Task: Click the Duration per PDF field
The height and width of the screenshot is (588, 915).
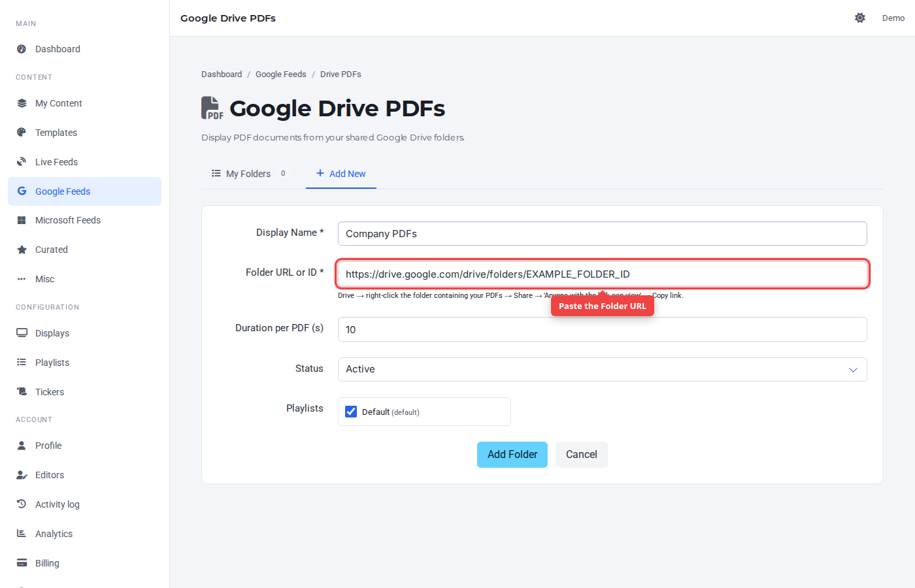Action: pos(602,329)
